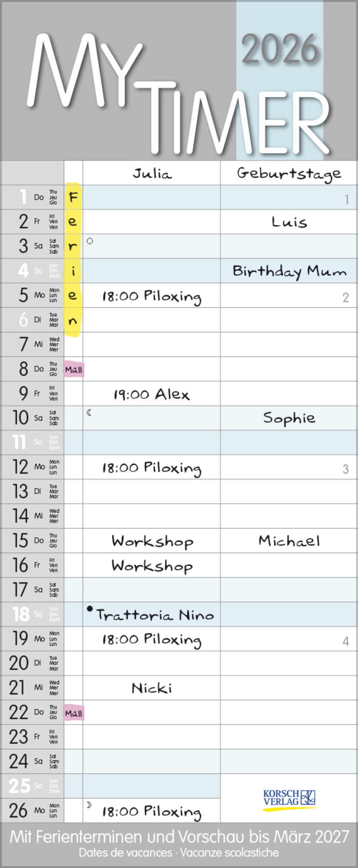Select week number 3 label
The width and height of the screenshot is (358, 868).
tap(345, 469)
